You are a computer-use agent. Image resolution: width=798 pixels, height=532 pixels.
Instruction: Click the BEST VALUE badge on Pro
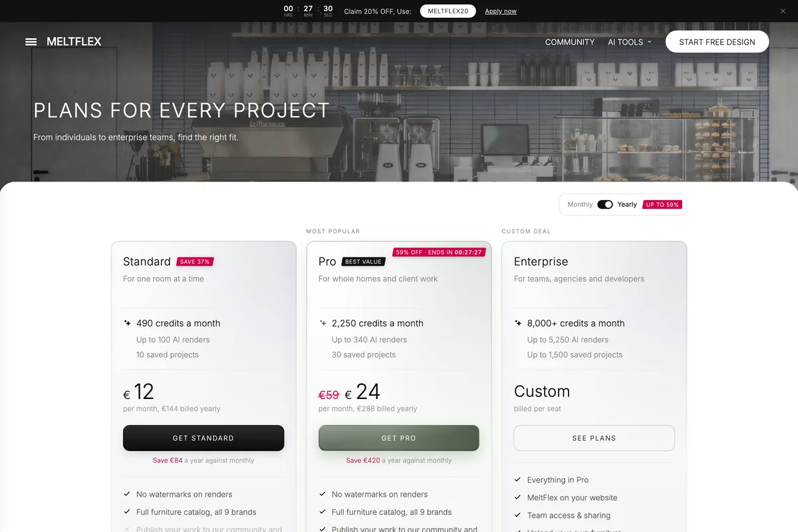tap(363, 262)
